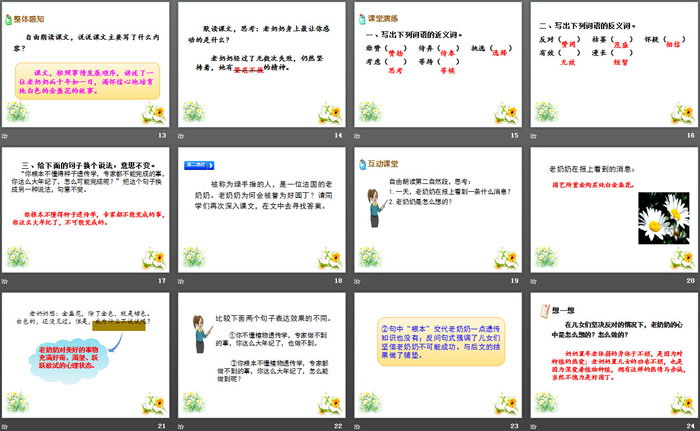The height and width of the screenshot is (431, 700).
Task: Select slide 21 thumbnail with blue cloud callout
Action: point(85,355)
